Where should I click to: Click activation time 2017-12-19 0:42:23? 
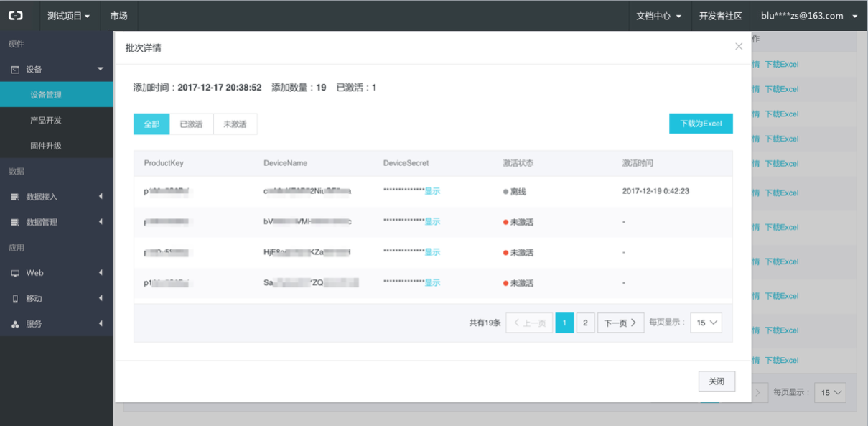pyautogui.click(x=656, y=191)
